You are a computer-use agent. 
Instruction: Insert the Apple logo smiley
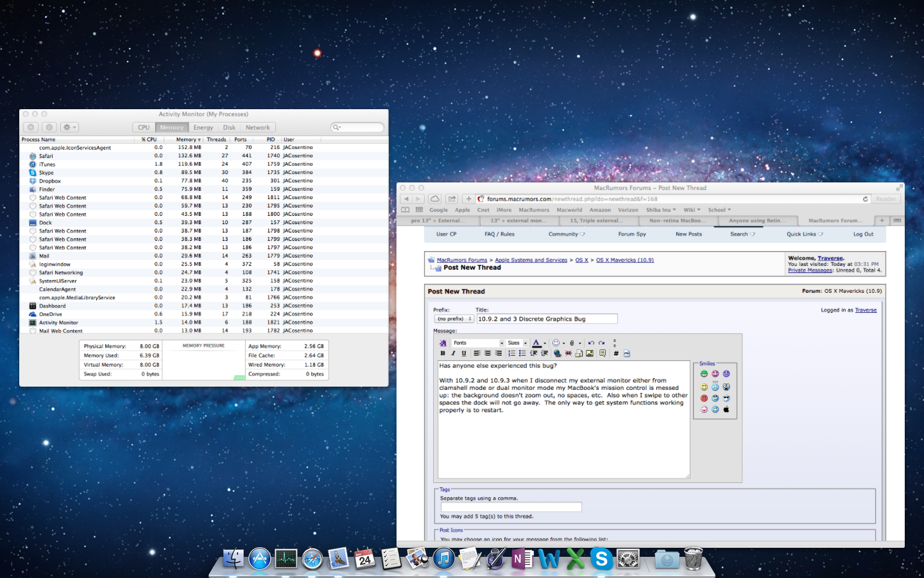click(x=726, y=409)
